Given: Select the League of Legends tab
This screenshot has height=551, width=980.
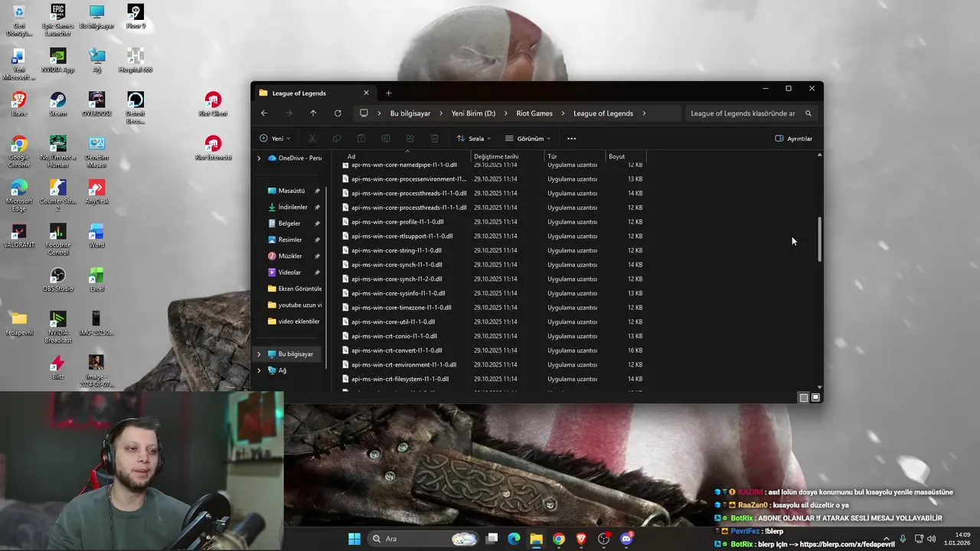Looking at the screenshot, I should 314,93.
